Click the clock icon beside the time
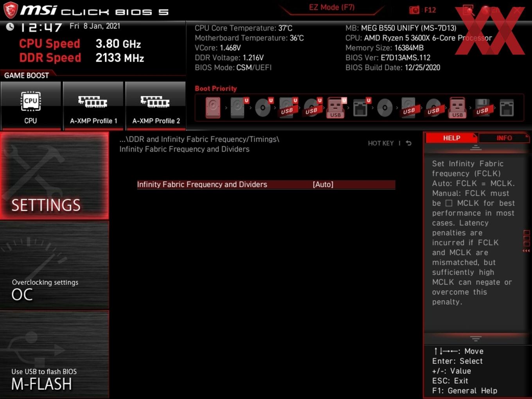 (x=10, y=27)
